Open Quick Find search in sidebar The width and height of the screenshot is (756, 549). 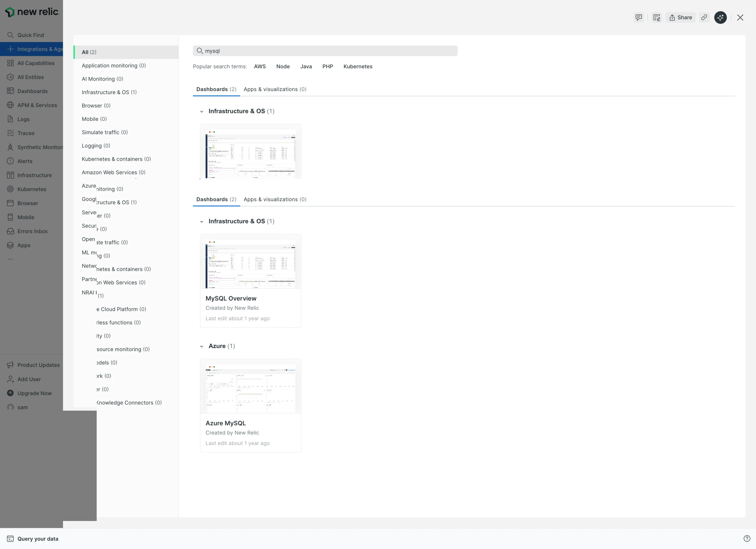(31, 35)
